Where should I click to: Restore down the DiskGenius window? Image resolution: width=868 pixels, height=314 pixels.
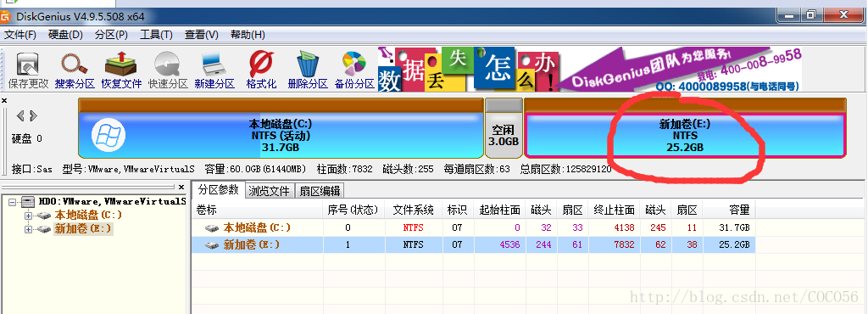811,15
